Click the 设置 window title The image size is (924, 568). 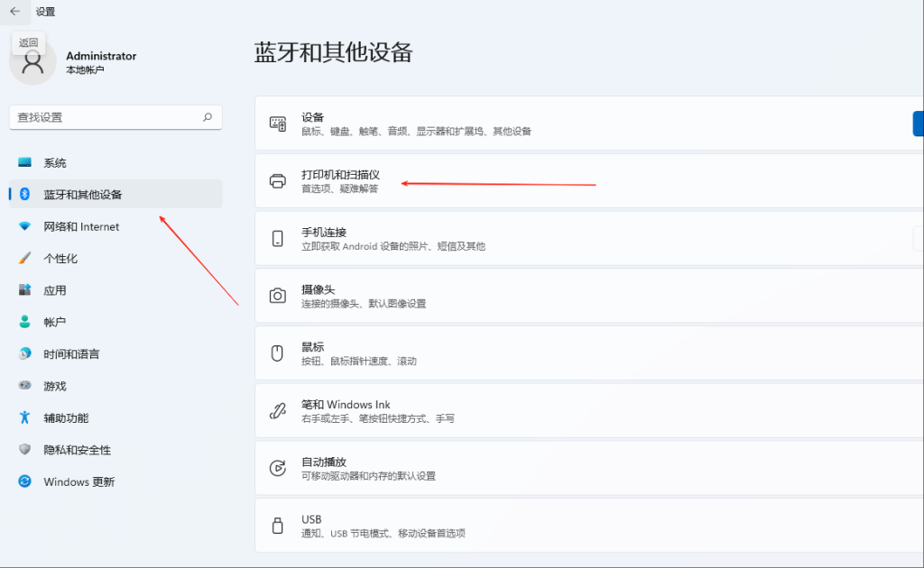[x=45, y=11]
